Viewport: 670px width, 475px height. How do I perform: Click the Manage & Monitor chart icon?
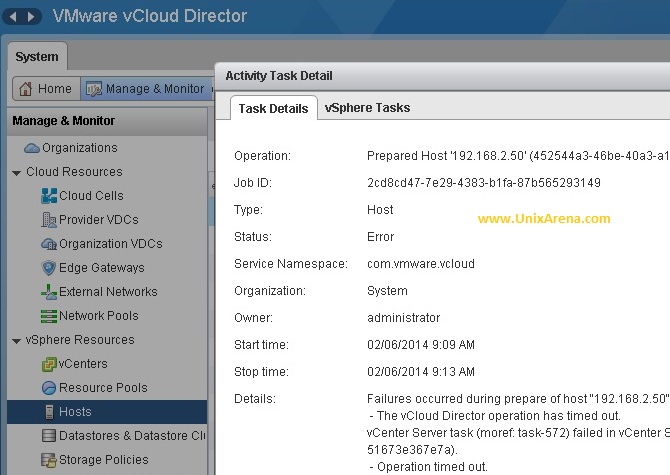tap(94, 89)
